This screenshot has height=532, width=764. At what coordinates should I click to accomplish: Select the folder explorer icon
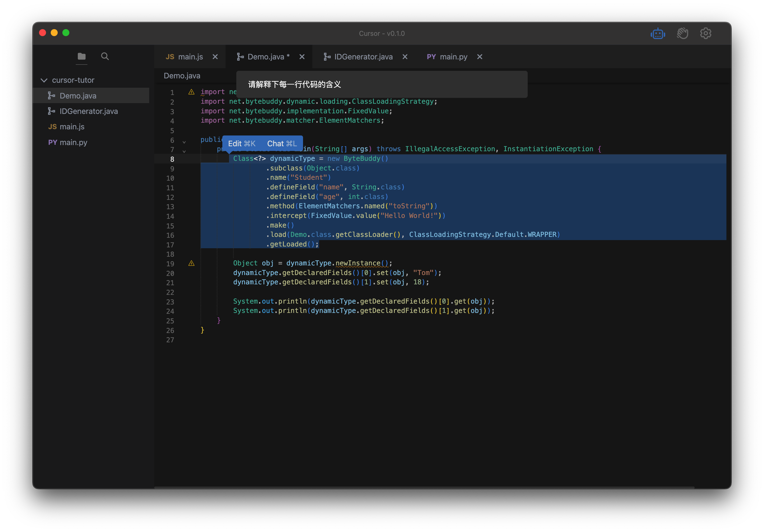tap(82, 56)
